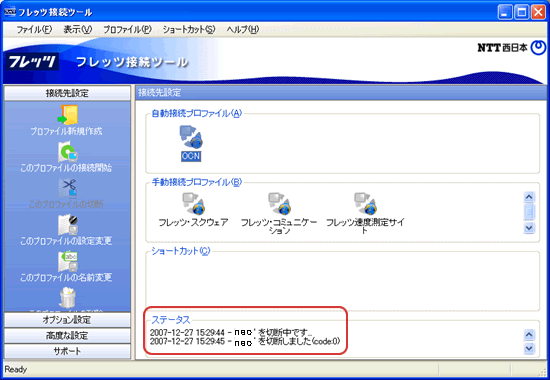Screen dimensions: 550x380
Task: Close the フレッツ接続ツール window
Action: (x=538, y=13)
